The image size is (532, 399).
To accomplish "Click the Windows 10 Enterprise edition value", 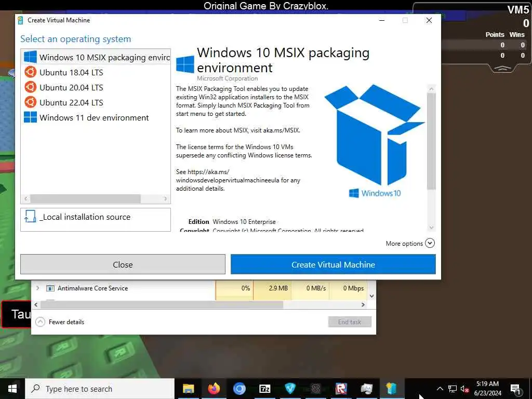I will click(244, 221).
